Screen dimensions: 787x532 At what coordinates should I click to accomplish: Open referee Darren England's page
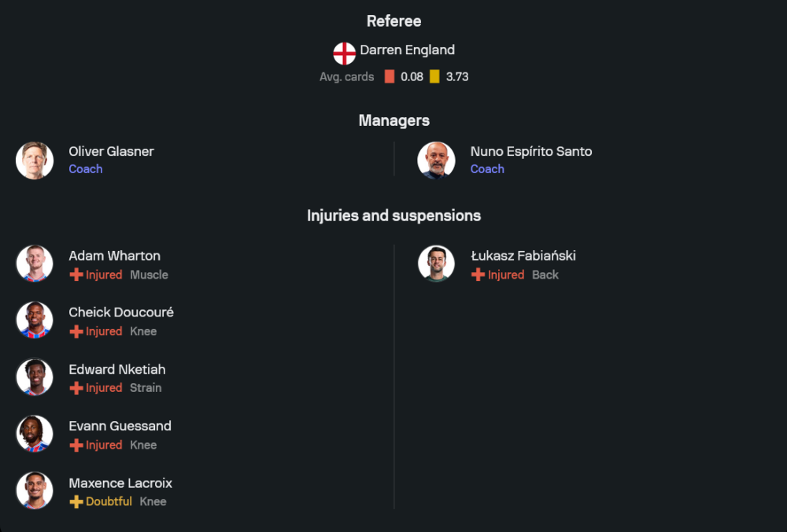407,50
